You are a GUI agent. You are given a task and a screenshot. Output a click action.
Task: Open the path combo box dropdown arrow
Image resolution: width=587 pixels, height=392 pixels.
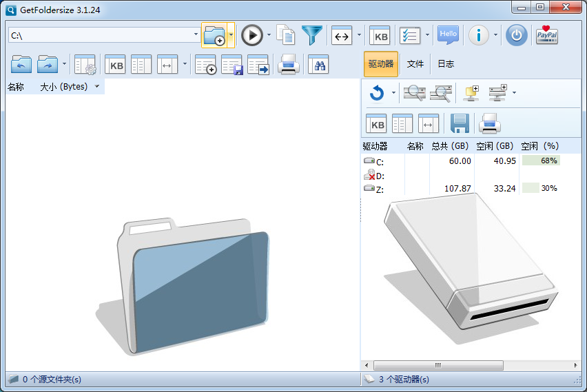click(x=196, y=35)
